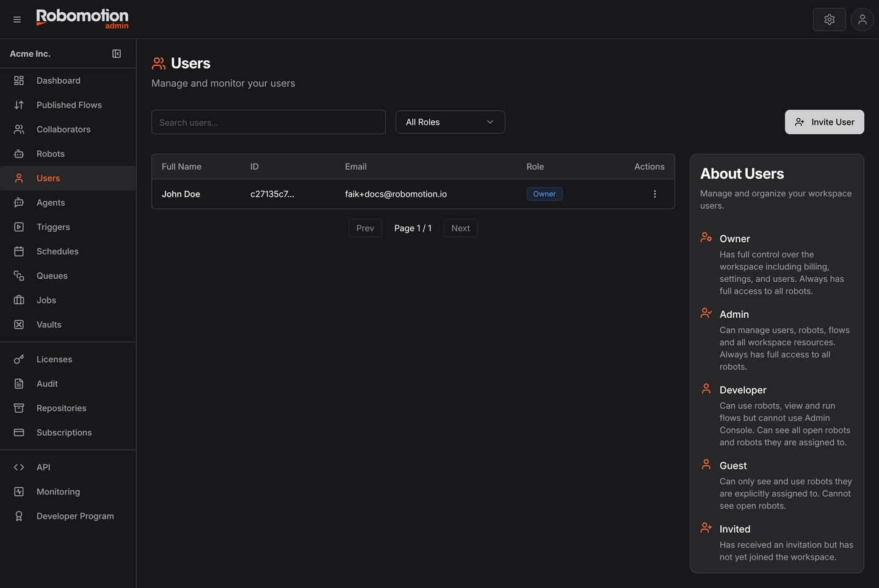Click the Repositories archive icon
This screenshot has width=879, height=588.
[19, 408]
